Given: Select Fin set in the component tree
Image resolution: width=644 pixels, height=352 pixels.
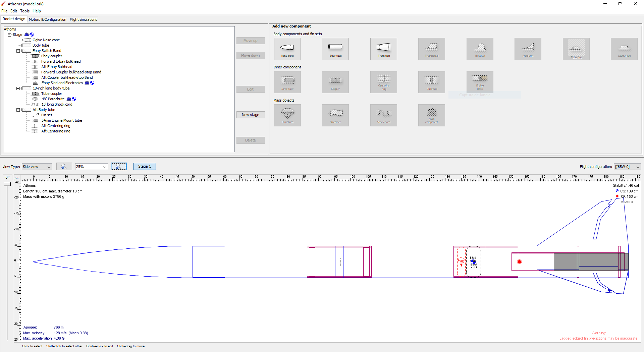Looking at the screenshot, I should click(x=47, y=115).
